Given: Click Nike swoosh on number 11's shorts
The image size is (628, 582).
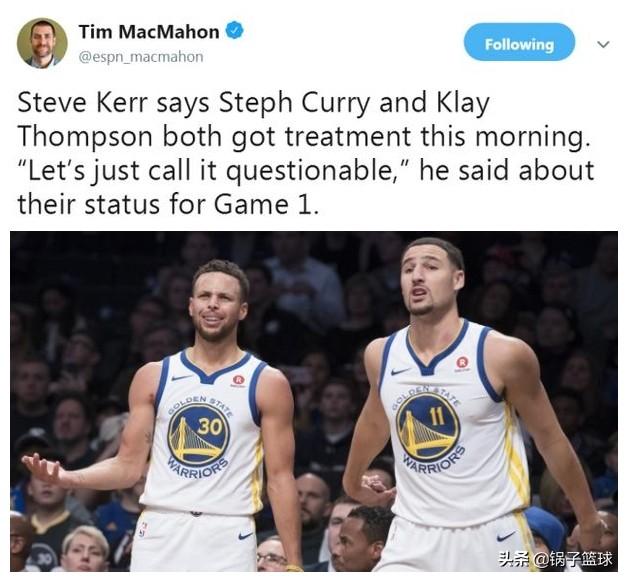Looking at the screenshot, I should click(x=506, y=536).
